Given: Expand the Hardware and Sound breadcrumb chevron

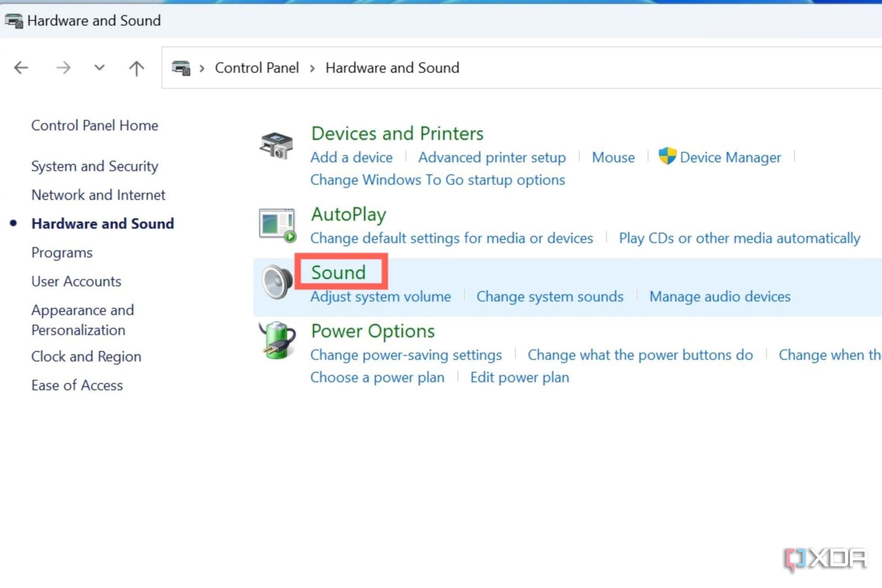Looking at the screenshot, I should pyautogui.click(x=202, y=68).
